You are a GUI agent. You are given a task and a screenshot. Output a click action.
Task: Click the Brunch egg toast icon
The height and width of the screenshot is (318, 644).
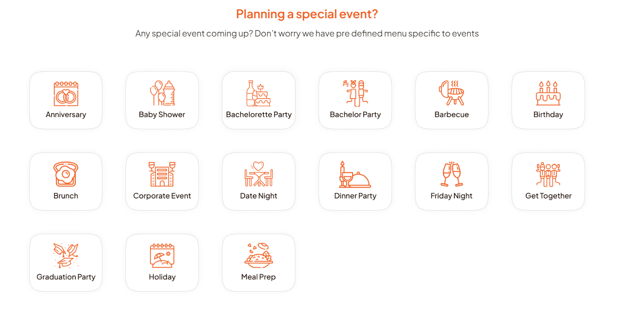(x=66, y=174)
